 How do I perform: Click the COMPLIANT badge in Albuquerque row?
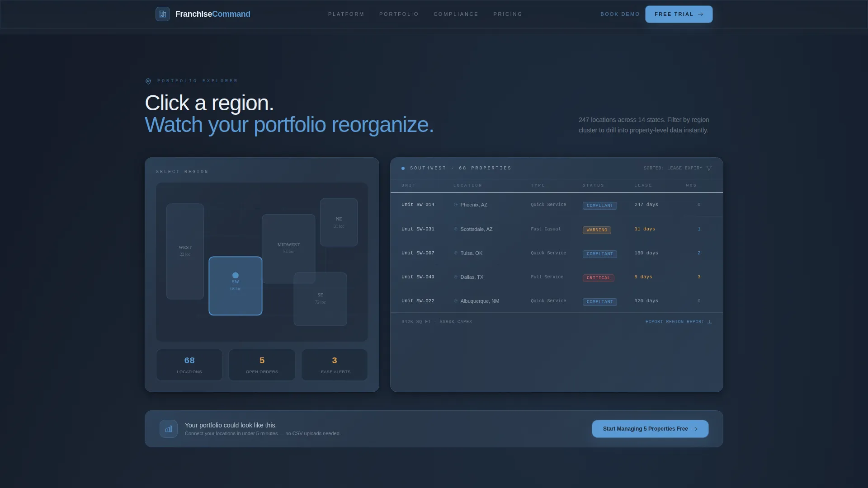(600, 302)
